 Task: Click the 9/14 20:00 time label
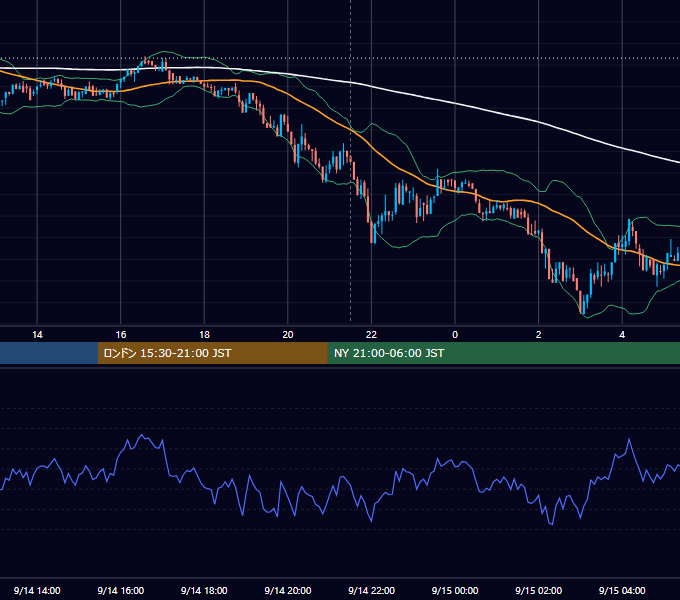click(x=288, y=590)
